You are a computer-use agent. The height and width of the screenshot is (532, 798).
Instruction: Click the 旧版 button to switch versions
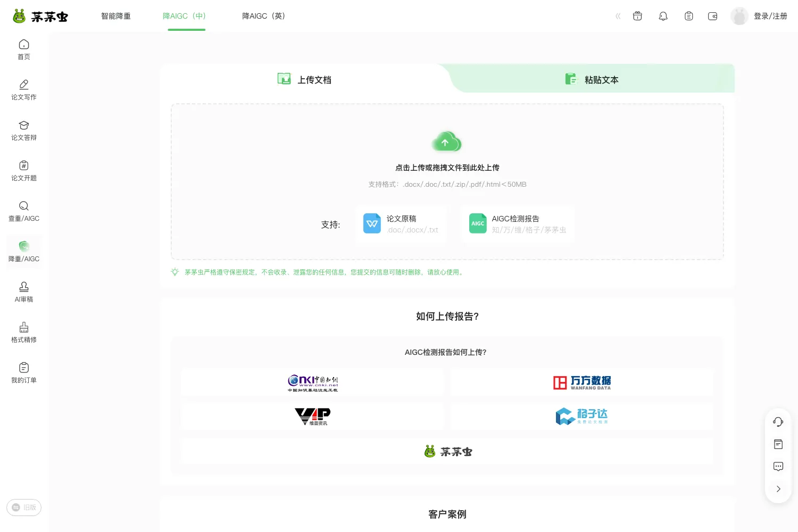24,508
